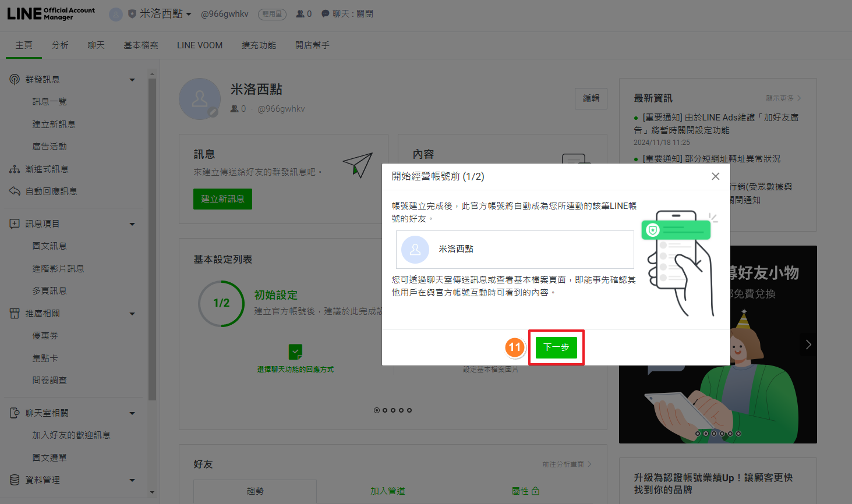852x504 pixels.
Task: Click the 聊天室相關 chat icon
Action: tap(15, 413)
